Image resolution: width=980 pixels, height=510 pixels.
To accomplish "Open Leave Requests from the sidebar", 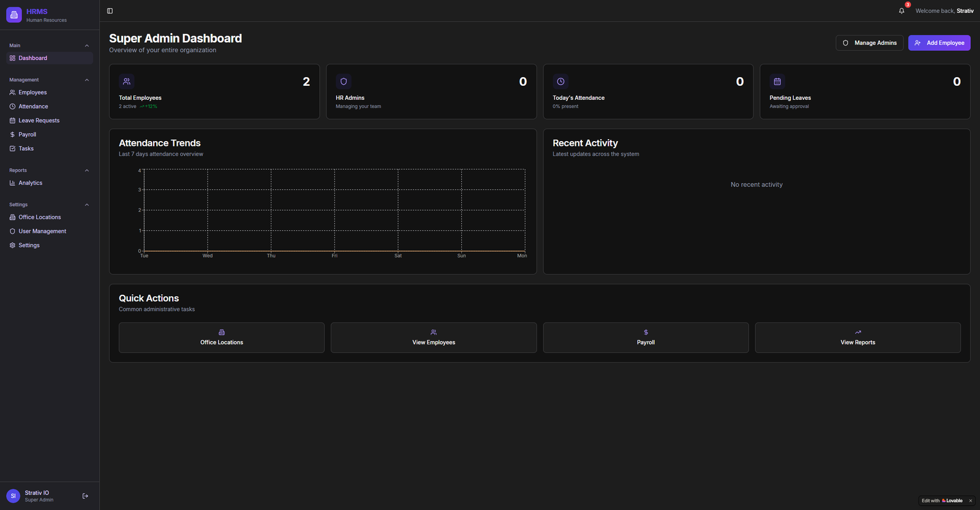I will (50, 121).
